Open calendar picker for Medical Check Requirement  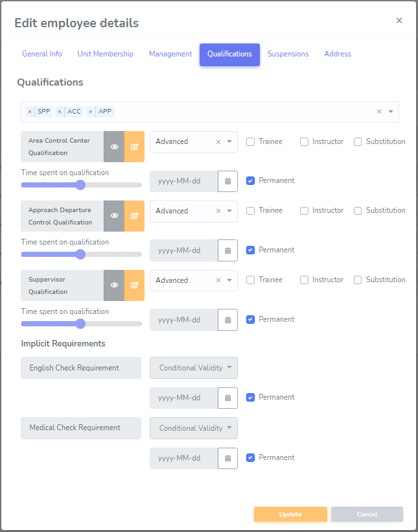click(228, 459)
